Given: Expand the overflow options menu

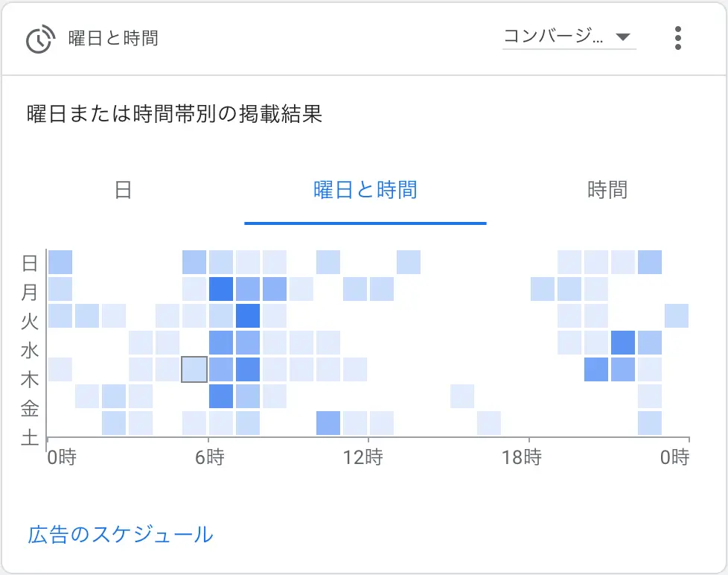Looking at the screenshot, I should (678, 36).
